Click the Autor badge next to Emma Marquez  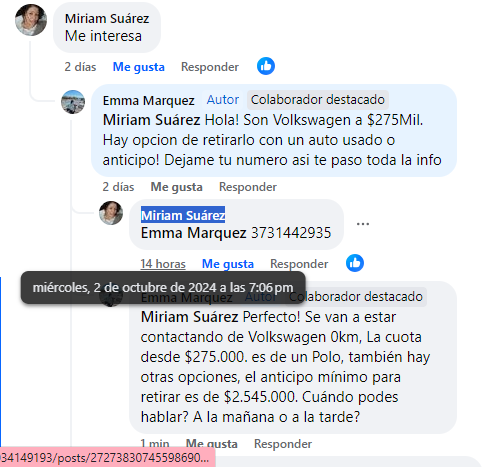(223, 100)
